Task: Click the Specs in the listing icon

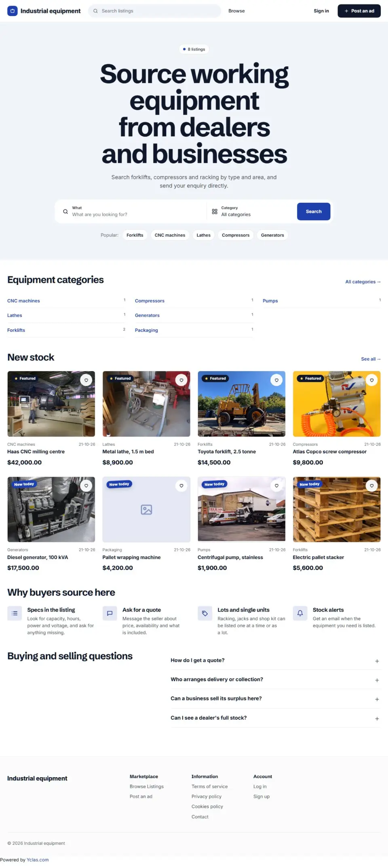Action: coord(15,613)
